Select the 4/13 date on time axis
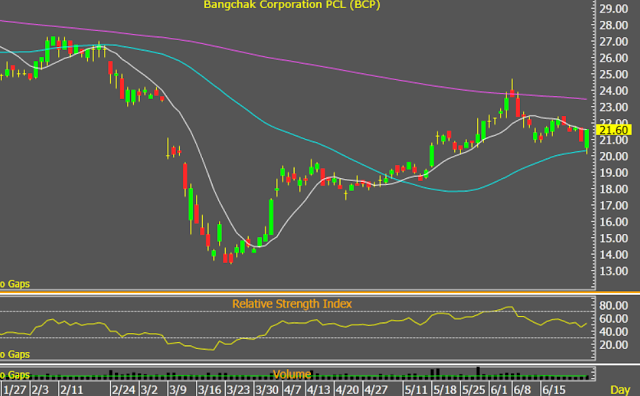Image resolution: width=640 pixels, height=396 pixels. pos(319,390)
